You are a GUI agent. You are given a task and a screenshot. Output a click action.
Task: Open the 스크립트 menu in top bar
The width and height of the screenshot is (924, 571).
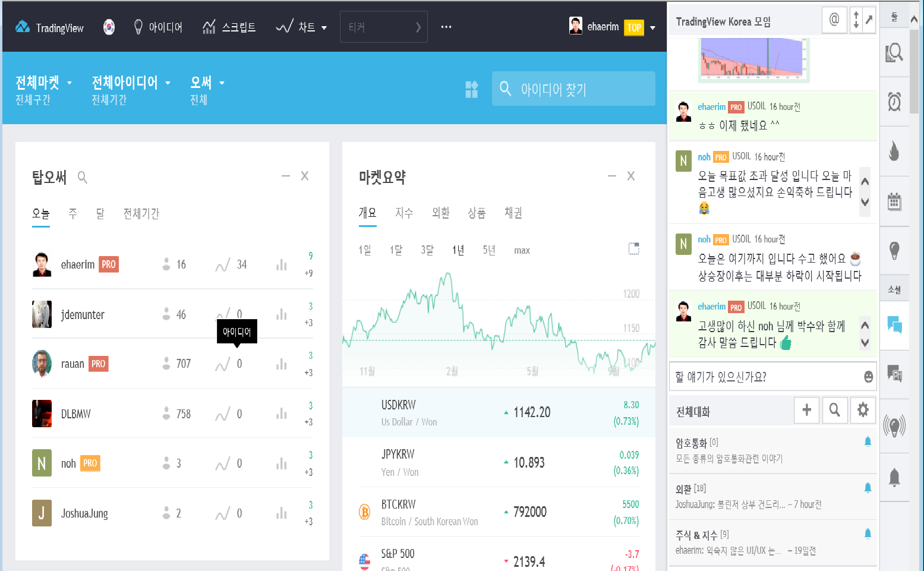pyautogui.click(x=229, y=27)
